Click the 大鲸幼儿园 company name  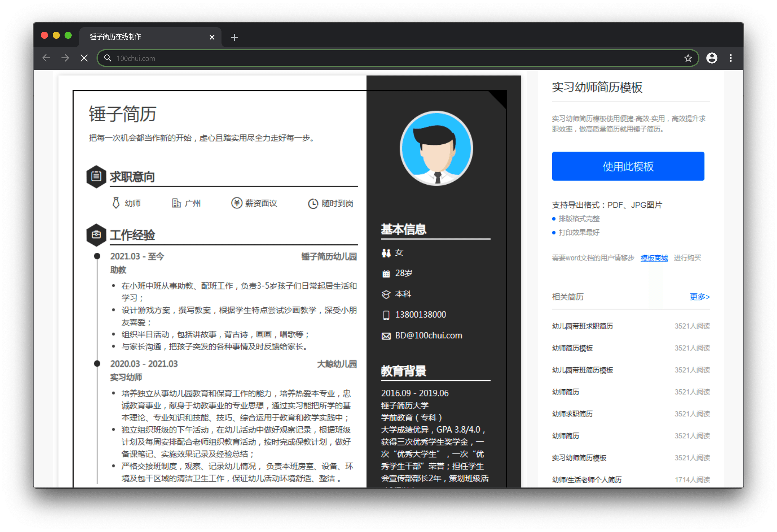(x=337, y=364)
